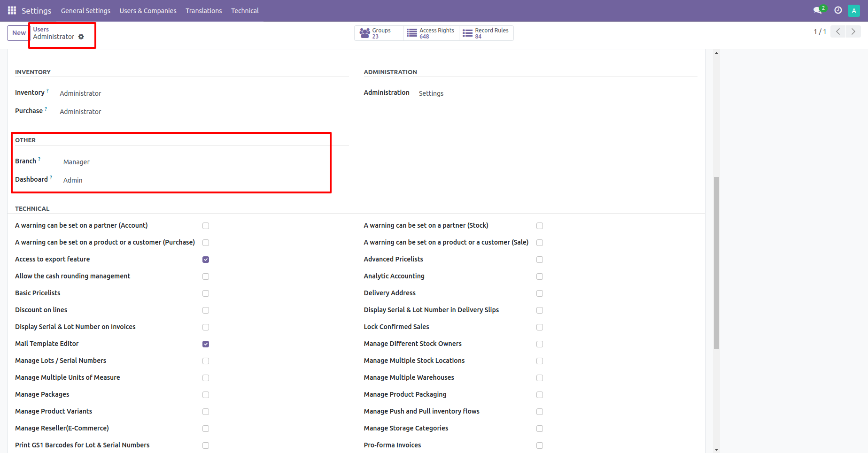Open the Administration Settings dropdown
Image resolution: width=868 pixels, height=453 pixels.
coord(431,93)
